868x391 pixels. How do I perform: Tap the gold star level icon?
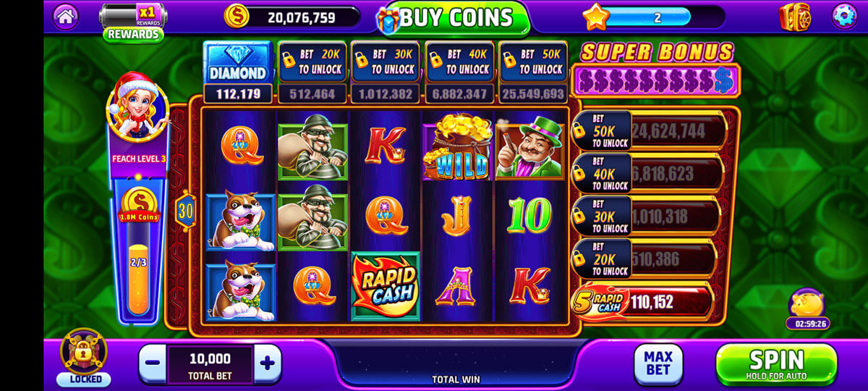[x=596, y=17]
